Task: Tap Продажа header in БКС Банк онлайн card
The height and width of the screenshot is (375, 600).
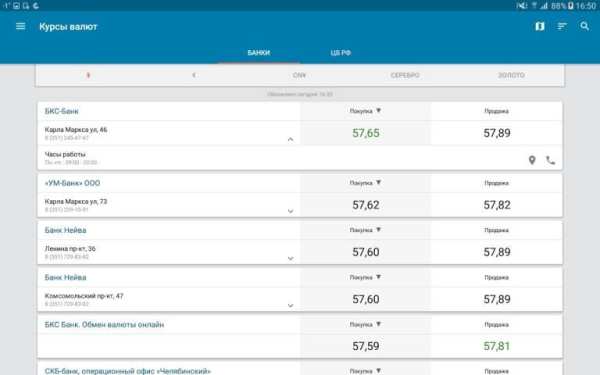Action: point(496,324)
